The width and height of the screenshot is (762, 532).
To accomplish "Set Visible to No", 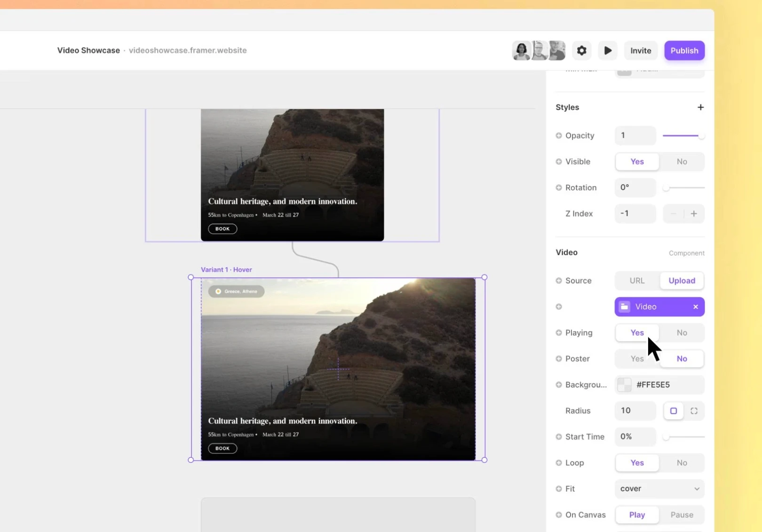I will point(682,162).
